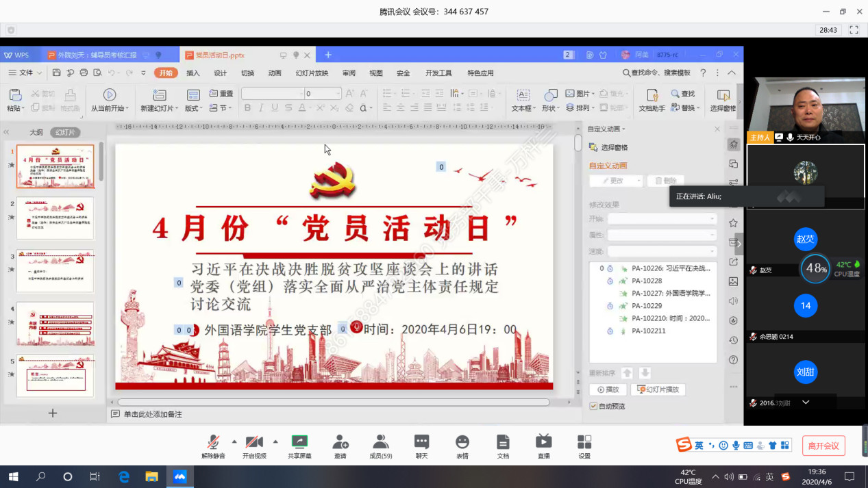Click the 查找 find icon
This screenshot has width=868, height=488.
pyautogui.click(x=675, y=94)
